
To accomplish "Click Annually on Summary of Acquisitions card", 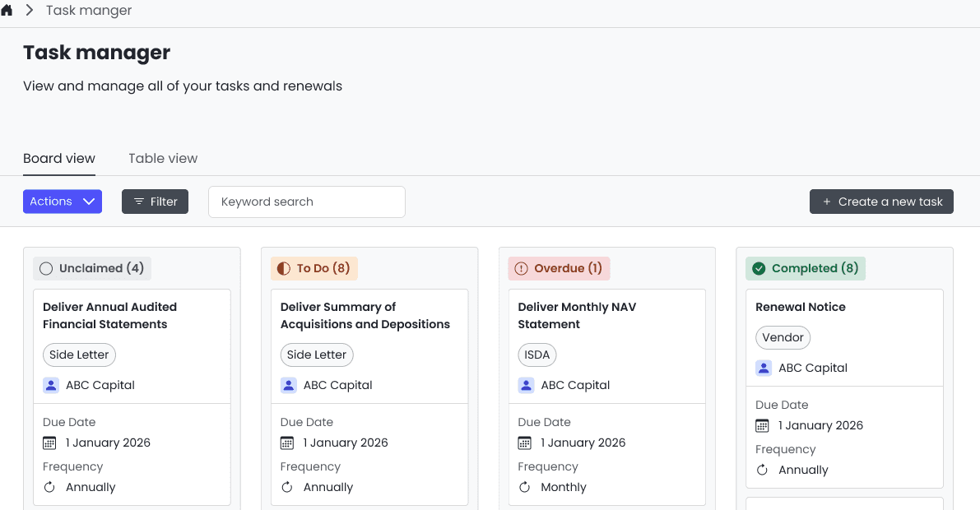I will 328,487.
